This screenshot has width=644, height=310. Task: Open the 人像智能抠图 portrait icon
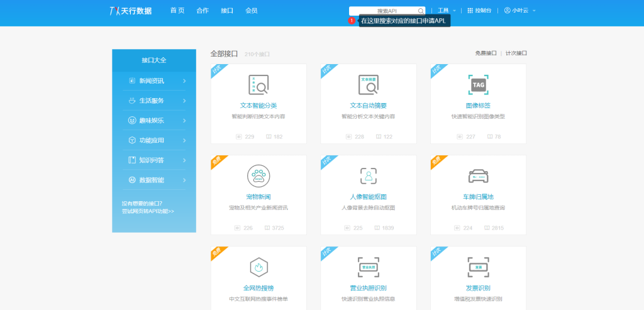pyautogui.click(x=368, y=175)
